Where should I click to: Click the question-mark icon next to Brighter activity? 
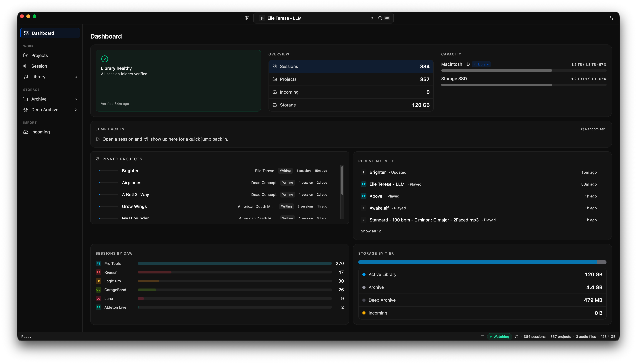pyautogui.click(x=363, y=172)
